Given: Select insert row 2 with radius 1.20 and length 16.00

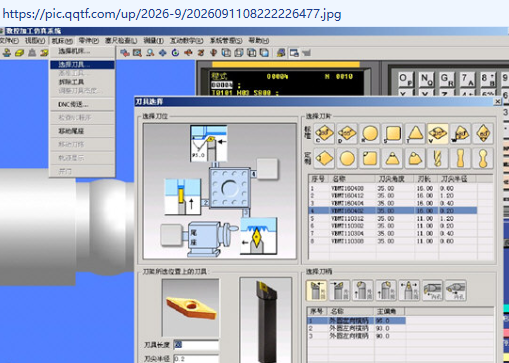Looking at the screenshot, I should [393, 196].
